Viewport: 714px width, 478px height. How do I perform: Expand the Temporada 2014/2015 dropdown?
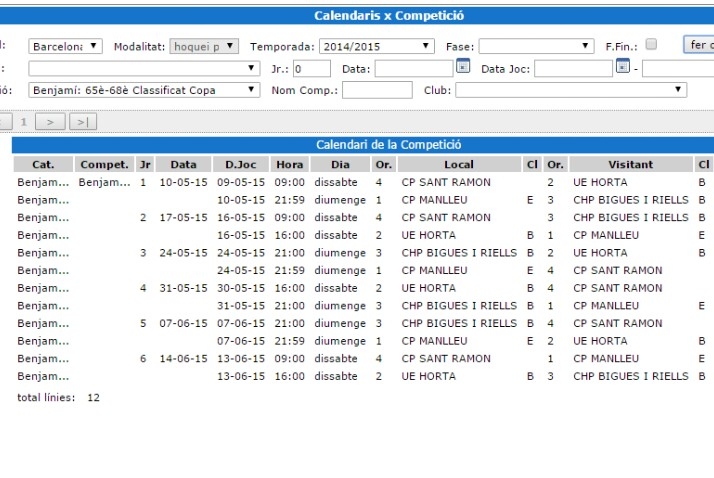click(377, 46)
